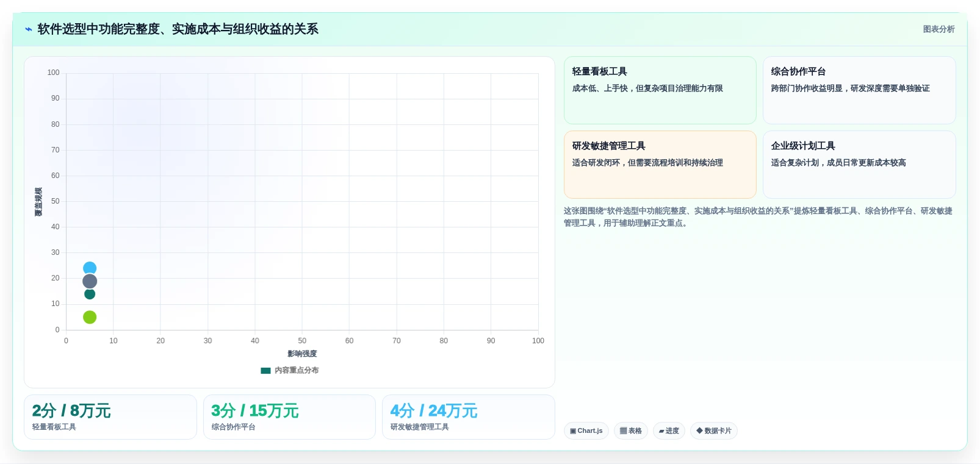Click the 4分 / 24万元 stat card

[x=469, y=417]
